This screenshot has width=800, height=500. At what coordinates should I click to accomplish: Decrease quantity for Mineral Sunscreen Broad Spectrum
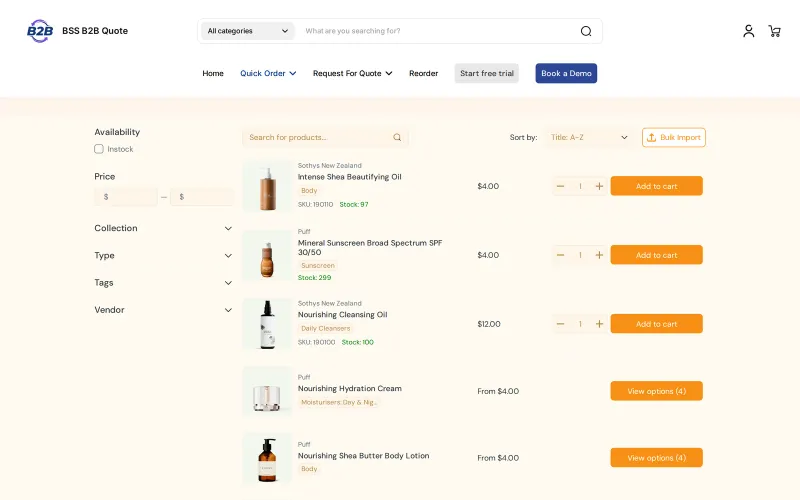click(x=560, y=255)
